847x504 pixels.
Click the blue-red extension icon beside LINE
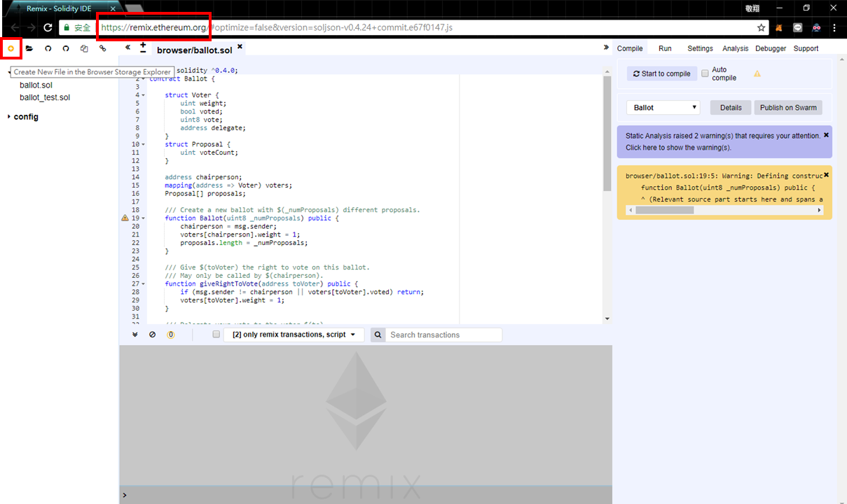click(817, 27)
